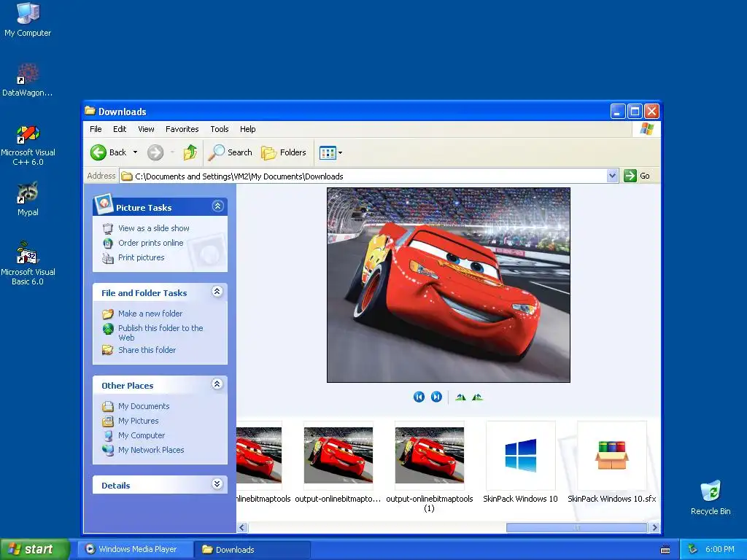Go to My Documents in Other Places
Screen dimensions: 747x560
[x=144, y=406]
